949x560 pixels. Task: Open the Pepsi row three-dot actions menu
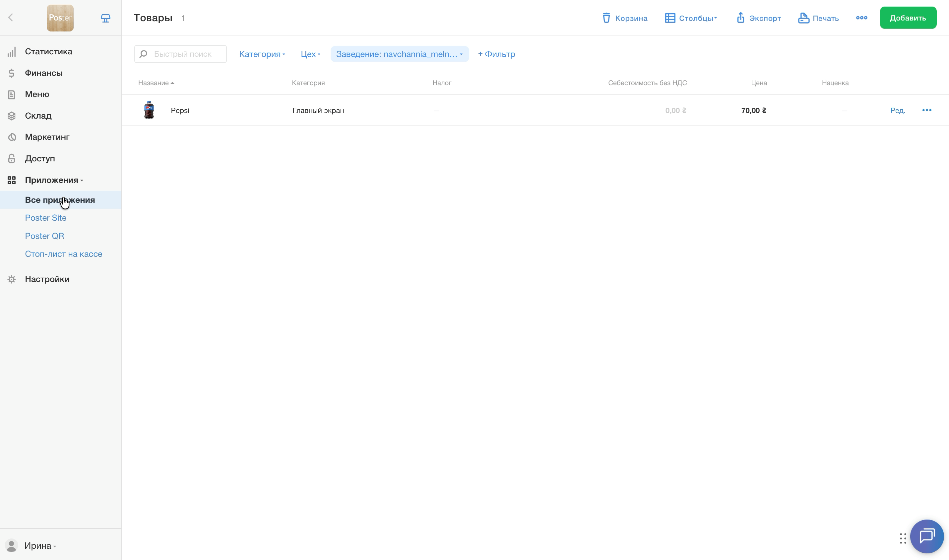[x=926, y=110]
